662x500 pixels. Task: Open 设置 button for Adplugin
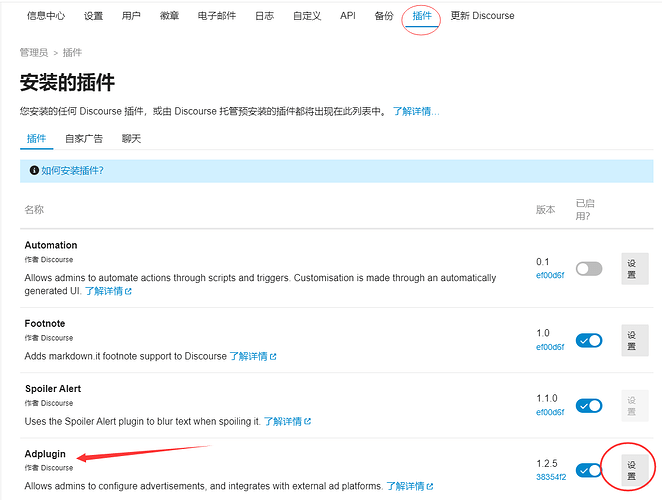(x=635, y=470)
